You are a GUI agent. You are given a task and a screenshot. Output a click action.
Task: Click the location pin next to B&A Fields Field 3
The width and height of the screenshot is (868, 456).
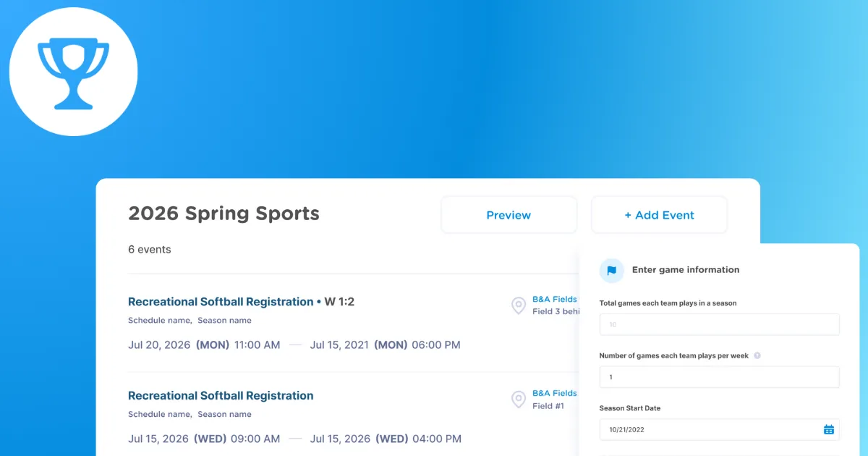tap(518, 305)
